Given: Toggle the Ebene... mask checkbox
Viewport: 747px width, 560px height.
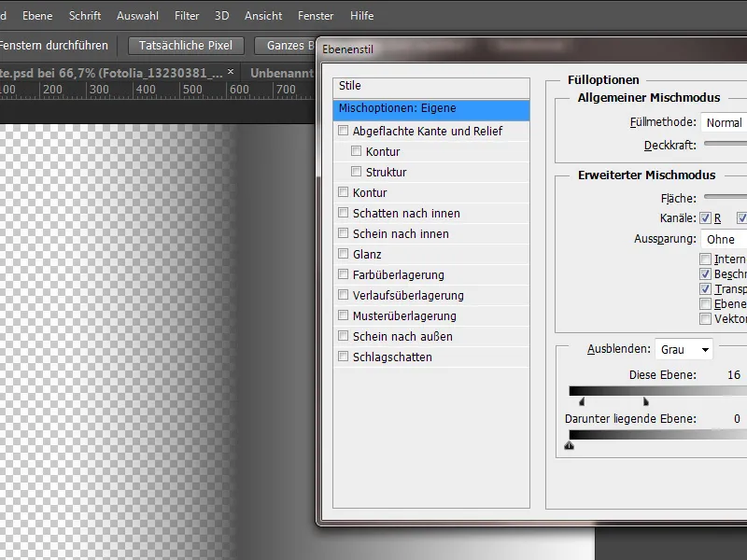Looking at the screenshot, I should coord(705,304).
